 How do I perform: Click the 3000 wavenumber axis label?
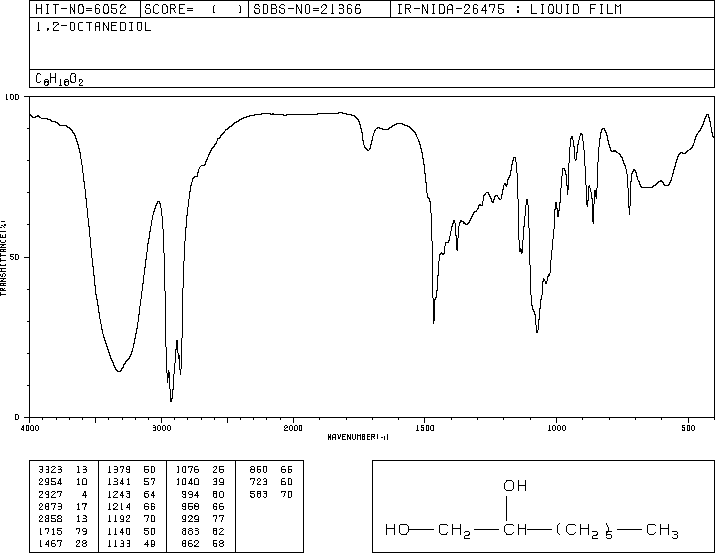pos(161,428)
